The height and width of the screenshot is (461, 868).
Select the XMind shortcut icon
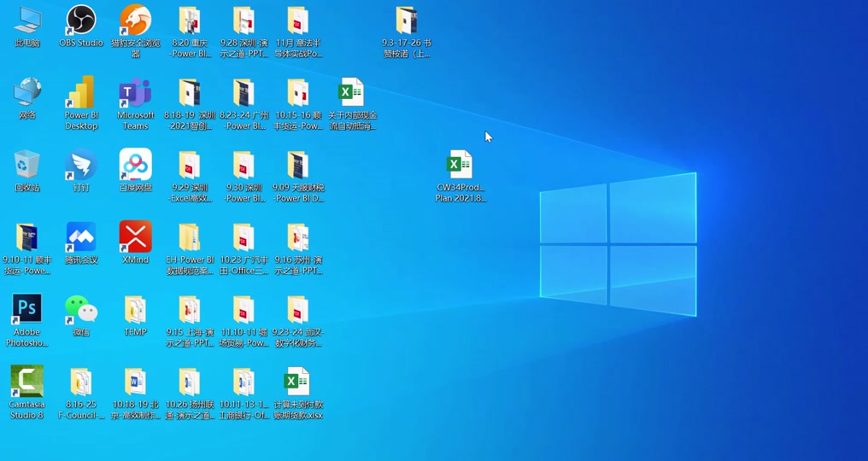(x=136, y=242)
